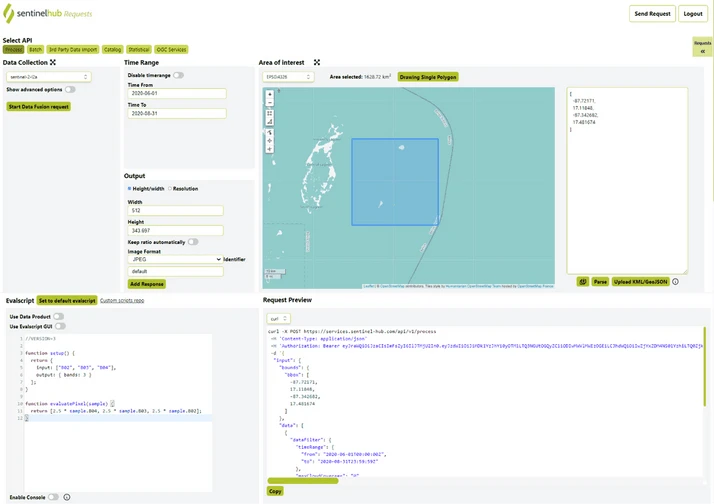
Task: Zoom in on the map
Action: click(x=270, y=94)
